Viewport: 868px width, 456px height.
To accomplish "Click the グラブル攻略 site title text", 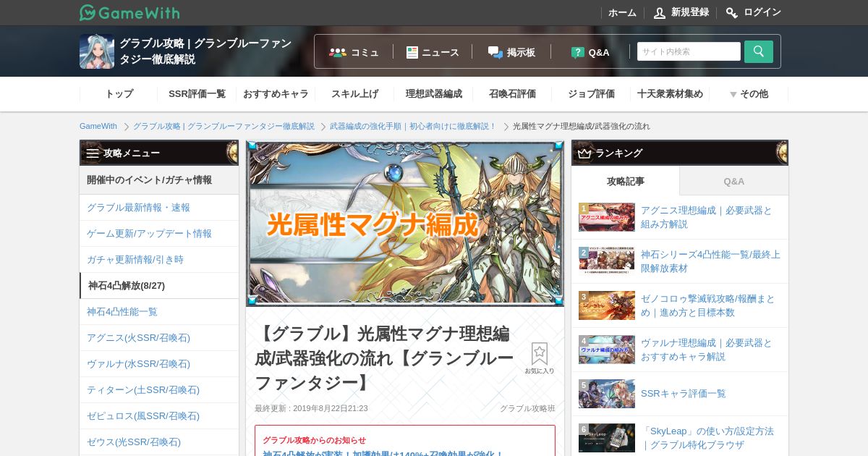I will pyautogui.click(x=205, y=51).
